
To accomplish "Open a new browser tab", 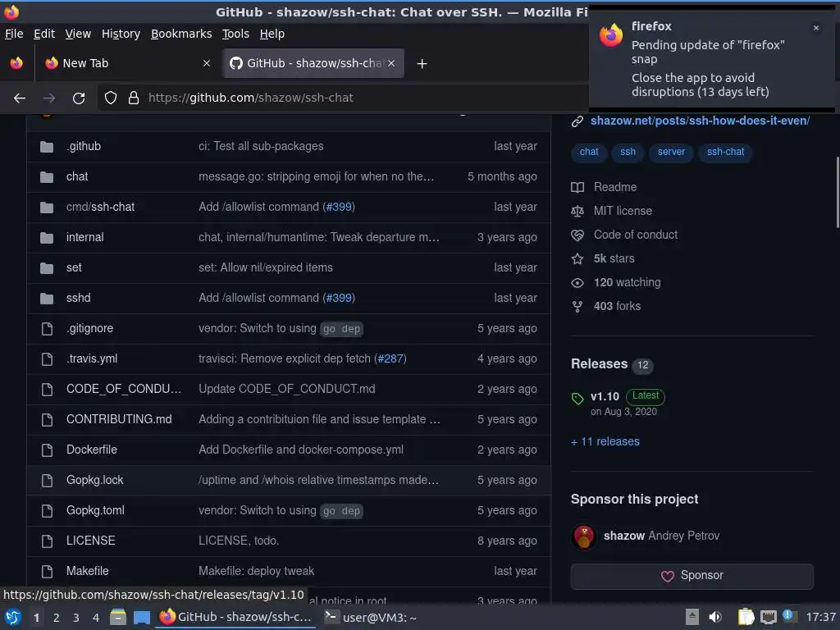I will tap(422, 64).
